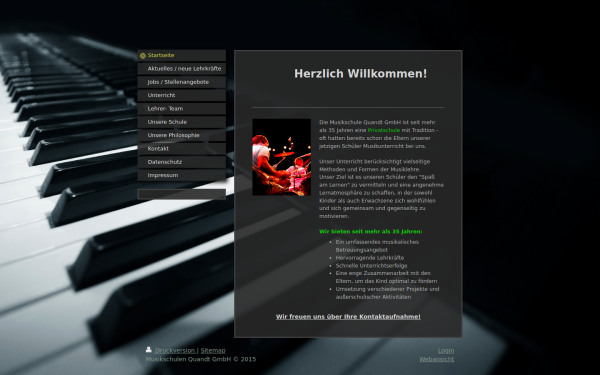Screen dimensions: 600x375
Task: Open the Sitemap link
Action: coord(213,351)
